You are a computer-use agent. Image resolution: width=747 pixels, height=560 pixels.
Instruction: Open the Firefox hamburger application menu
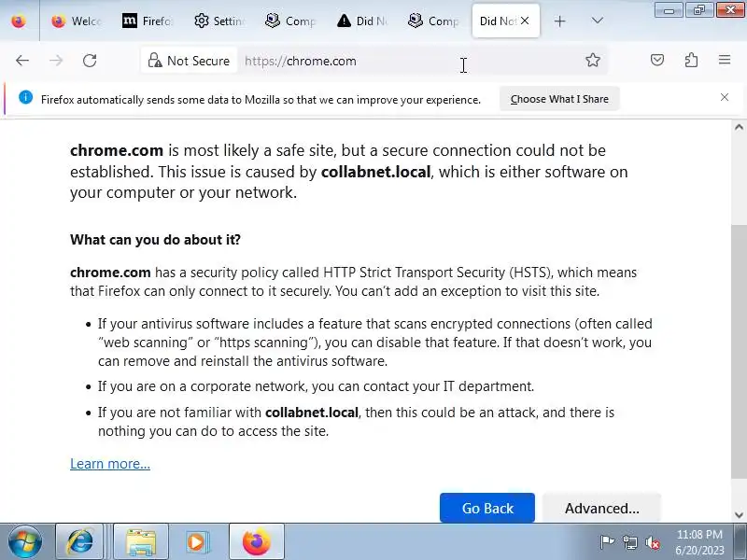pos(725,61)
